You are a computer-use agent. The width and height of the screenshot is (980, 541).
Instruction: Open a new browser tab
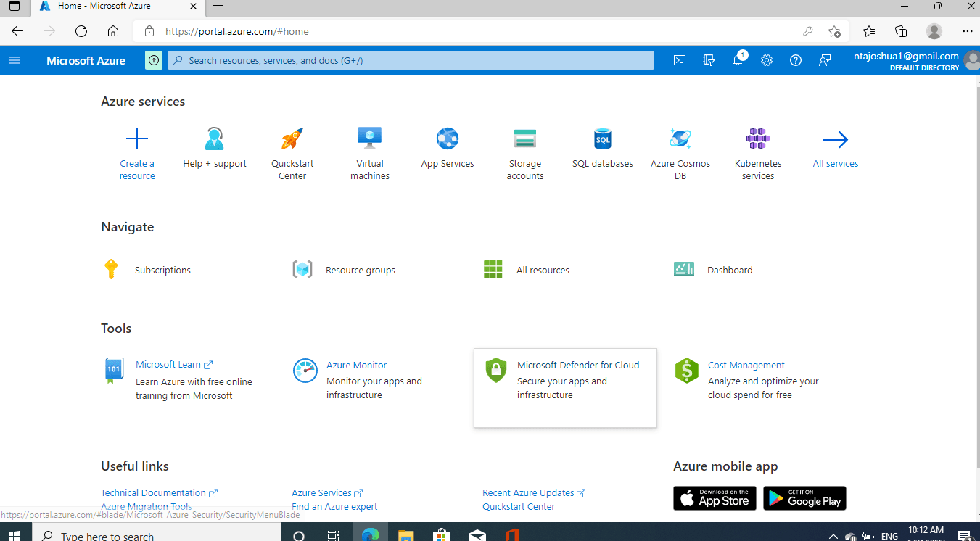click(x=218, y=7)
